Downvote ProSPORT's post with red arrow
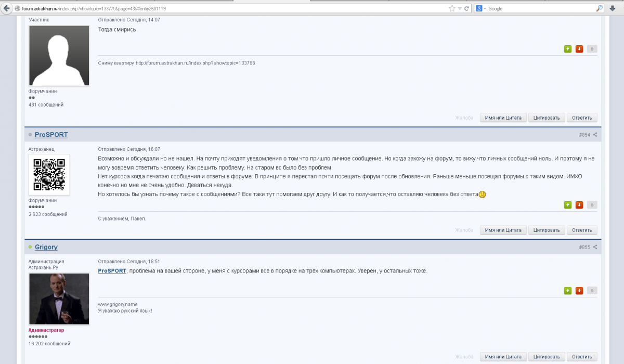The height and width of the screenshot is (364, 624). (x=579, y=205)
